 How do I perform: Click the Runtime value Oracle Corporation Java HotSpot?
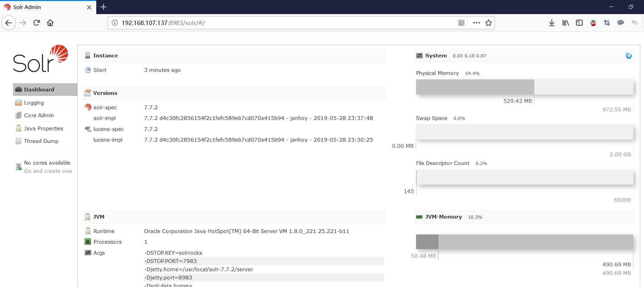pos(247,231)
